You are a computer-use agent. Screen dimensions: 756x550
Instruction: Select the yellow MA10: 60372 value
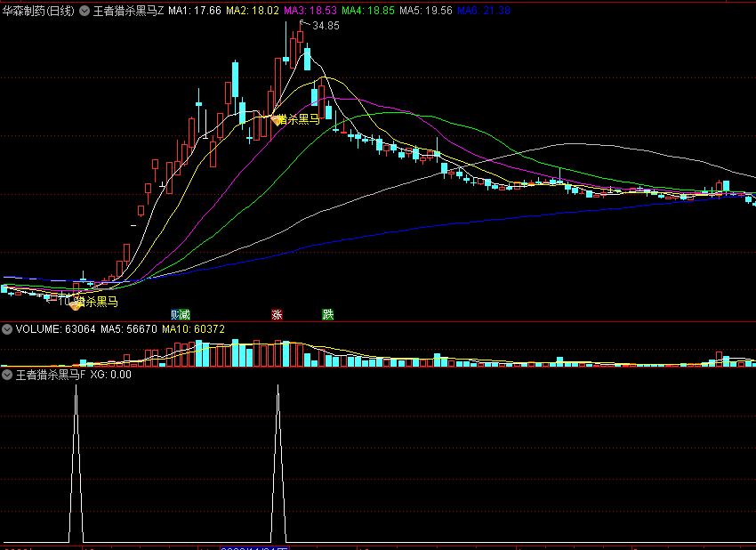194,329
